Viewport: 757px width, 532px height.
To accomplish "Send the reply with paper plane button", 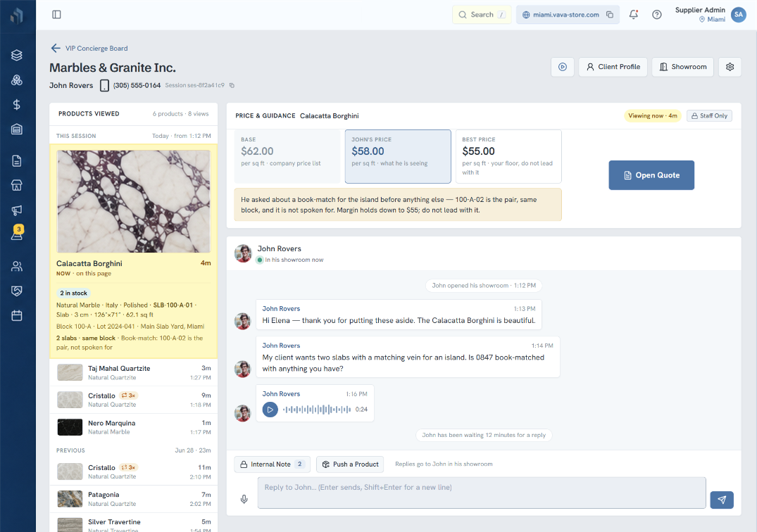I will coord(722,500).
